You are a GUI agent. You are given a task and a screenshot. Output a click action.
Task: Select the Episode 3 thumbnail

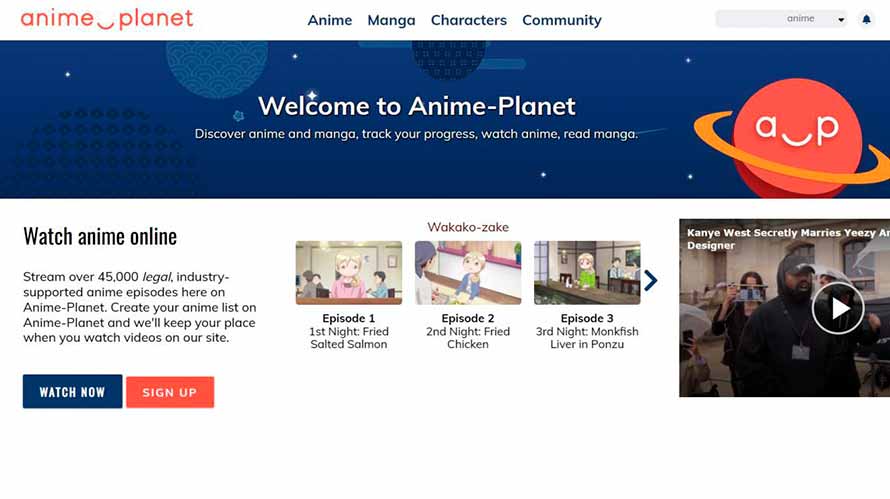[x=587, y=272]
